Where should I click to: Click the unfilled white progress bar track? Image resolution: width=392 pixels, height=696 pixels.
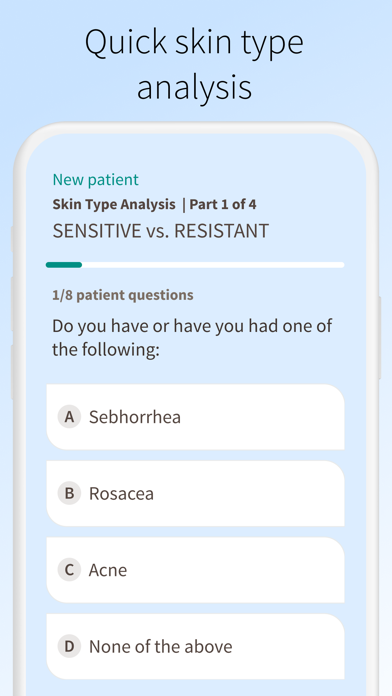[x=213, y=265]
